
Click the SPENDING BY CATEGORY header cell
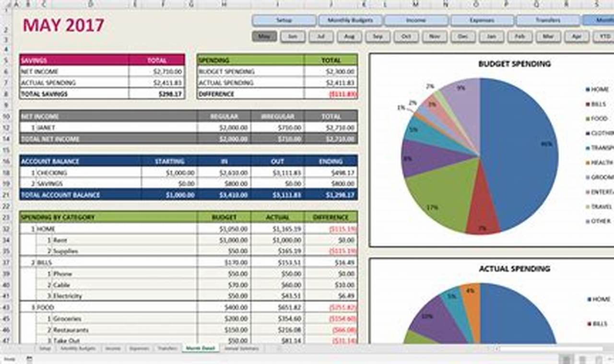pos(108,217)
